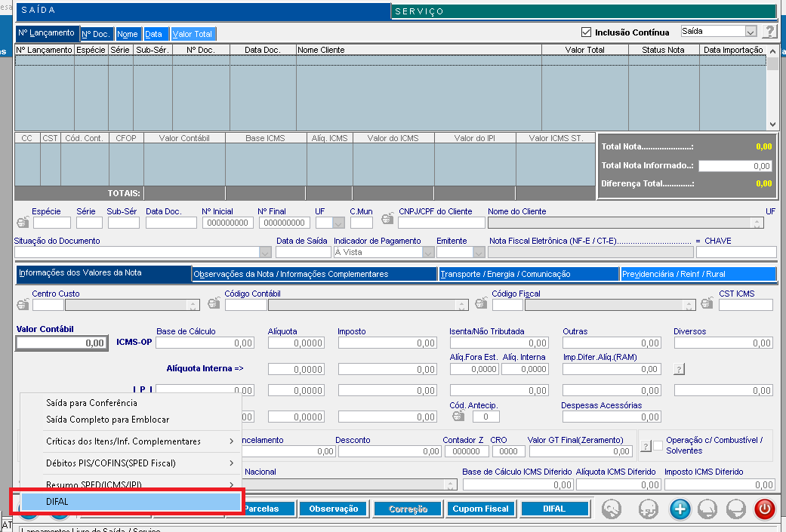The image size is (786, 532).
Task: Click the help button beside Imp.Difer.Alíq.(RAM)
Action: click(x=679, y=369)
